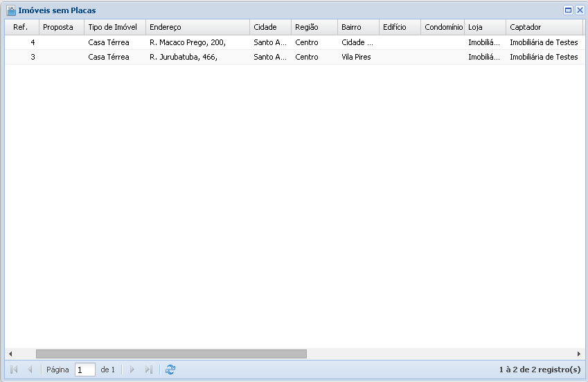Go to the first page arrow icon
Viewport: 588px width, 382px height.
pyautogui.click(x=14, y=370)
